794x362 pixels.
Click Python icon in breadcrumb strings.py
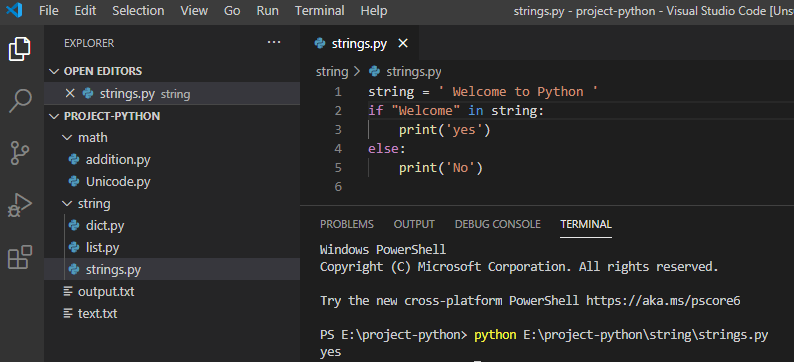(x=375, y=71)
